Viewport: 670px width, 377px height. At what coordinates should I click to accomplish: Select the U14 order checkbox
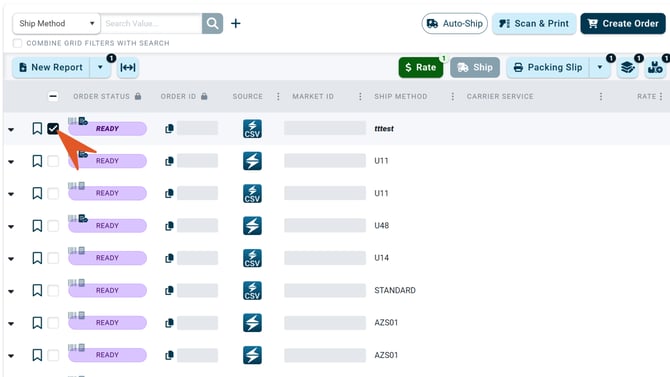click(53, 258)
